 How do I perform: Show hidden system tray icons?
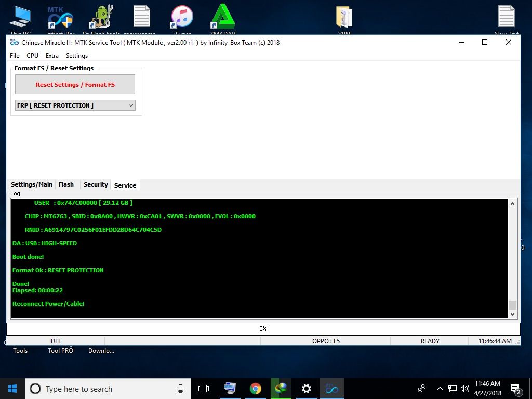point(440,389)
